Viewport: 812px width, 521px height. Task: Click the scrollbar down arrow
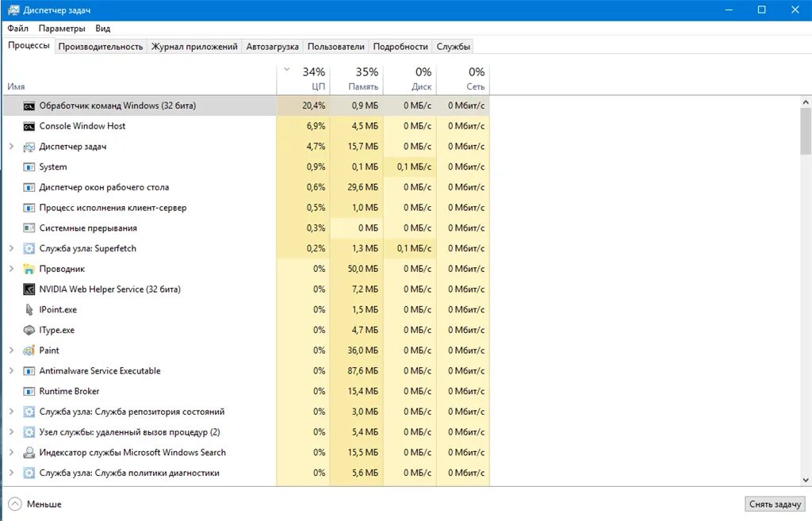806,480
